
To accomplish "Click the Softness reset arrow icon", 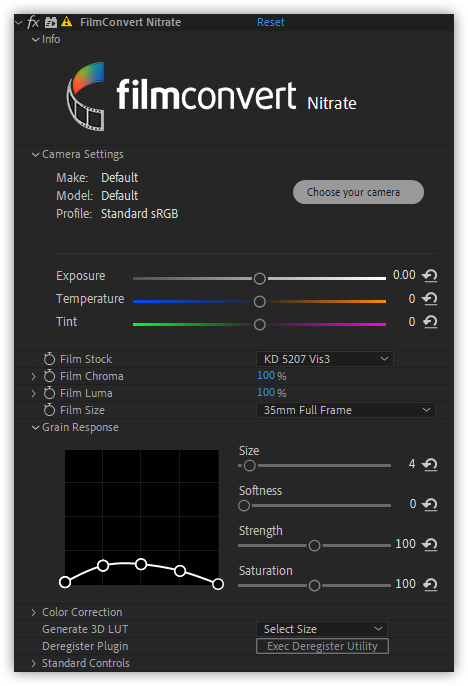I will 430,504.
